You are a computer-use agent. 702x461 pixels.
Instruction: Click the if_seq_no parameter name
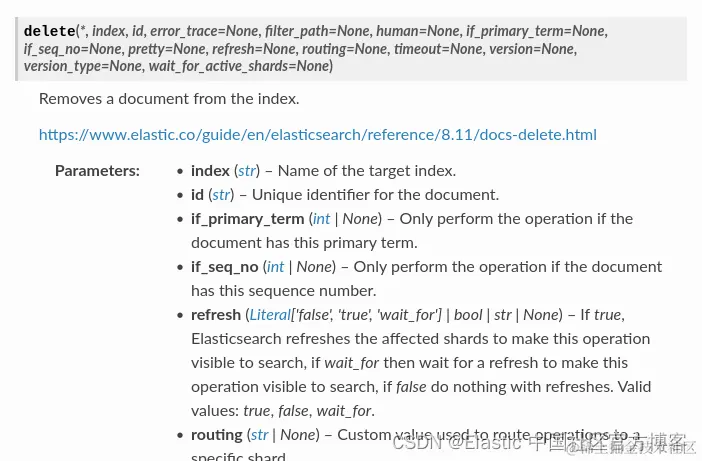click(x=224, y=267)
